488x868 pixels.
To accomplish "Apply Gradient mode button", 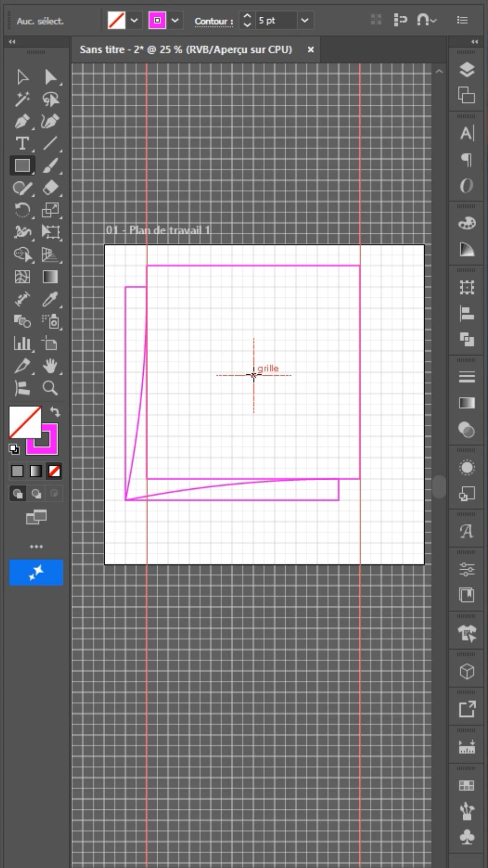I will coord(36,471).
